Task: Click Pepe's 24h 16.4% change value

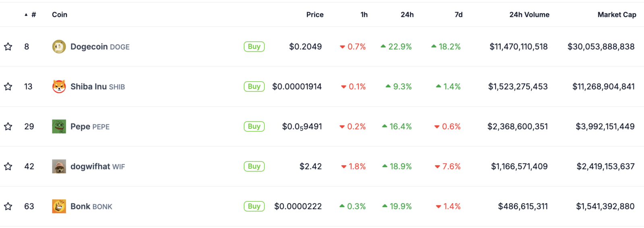Action: (397, 126)
